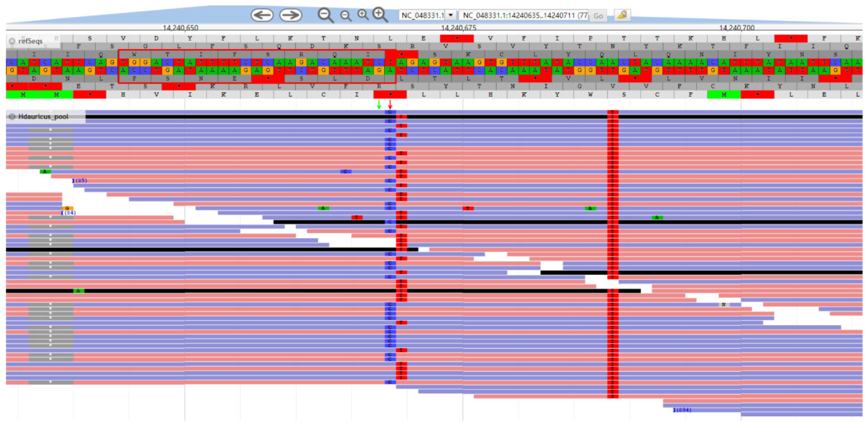Close the Hdauricus_pool track

click(x=12, y=117)
